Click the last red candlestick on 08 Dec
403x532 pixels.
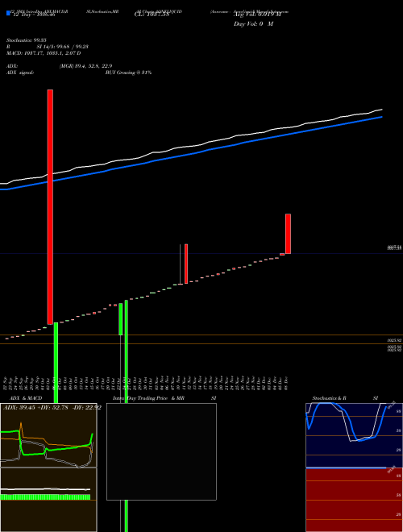pyautogui.click(x=288, y=234)
